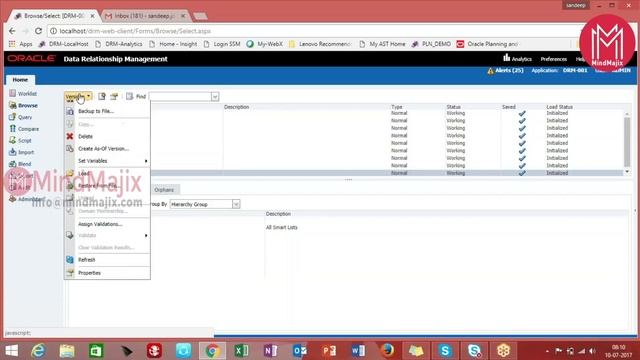Select Delete from the Versions menu
The height and width of the screenshot is (360, 640).
(85, 136)
